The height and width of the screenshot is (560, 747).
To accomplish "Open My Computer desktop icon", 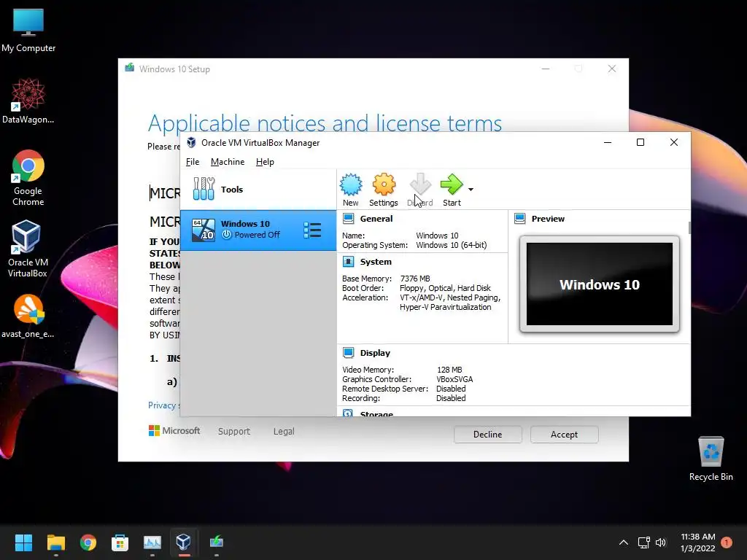I will click(x=28, y=30).
